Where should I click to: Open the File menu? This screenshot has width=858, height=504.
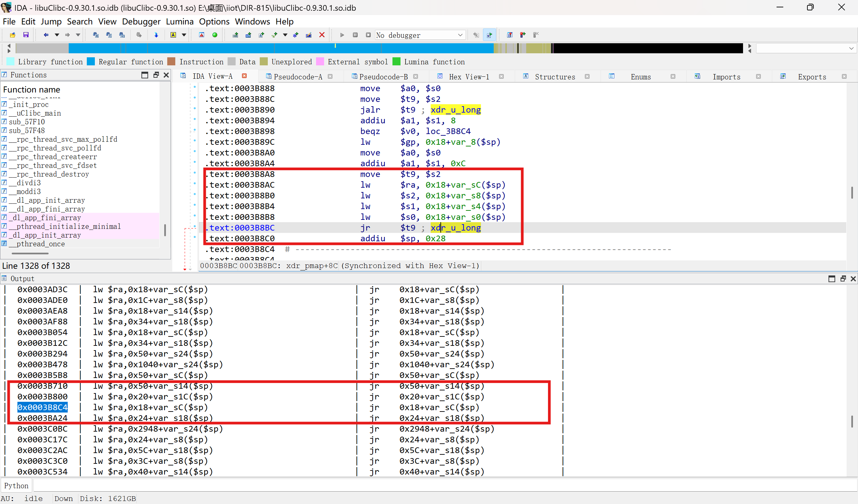[x=9, y=21]
